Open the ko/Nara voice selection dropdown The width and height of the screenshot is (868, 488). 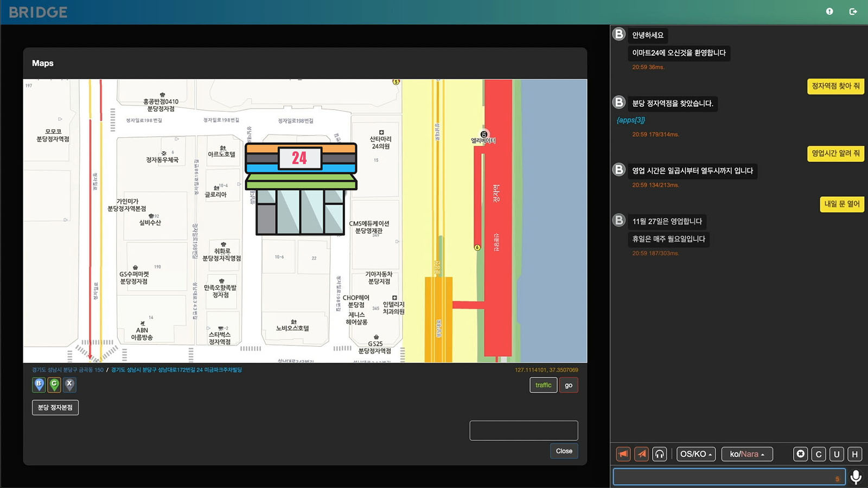747,454
